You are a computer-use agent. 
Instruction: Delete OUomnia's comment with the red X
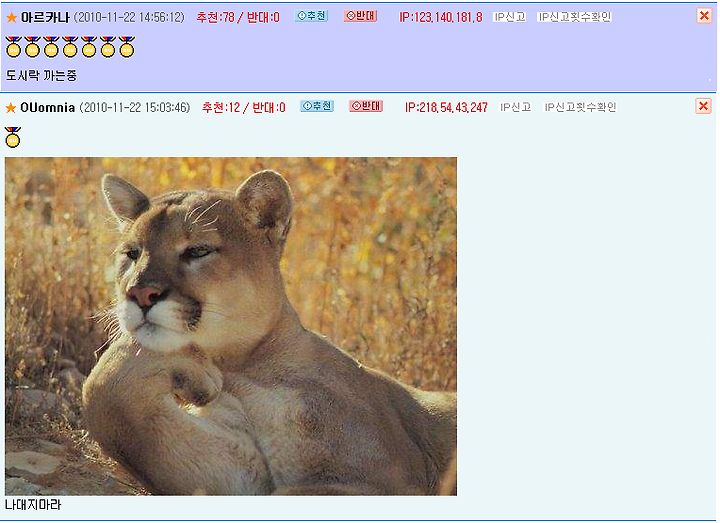pos(703,106)
